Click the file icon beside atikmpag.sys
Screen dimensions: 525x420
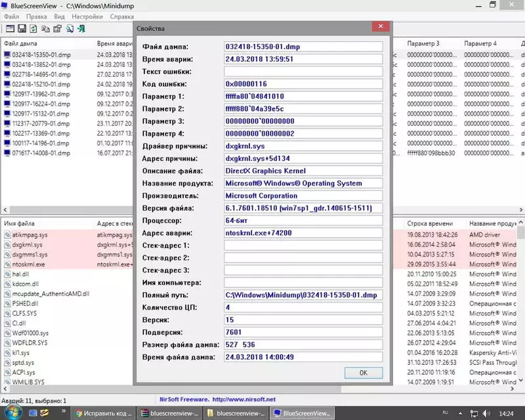pyautogui.click(x=7, y=235)
